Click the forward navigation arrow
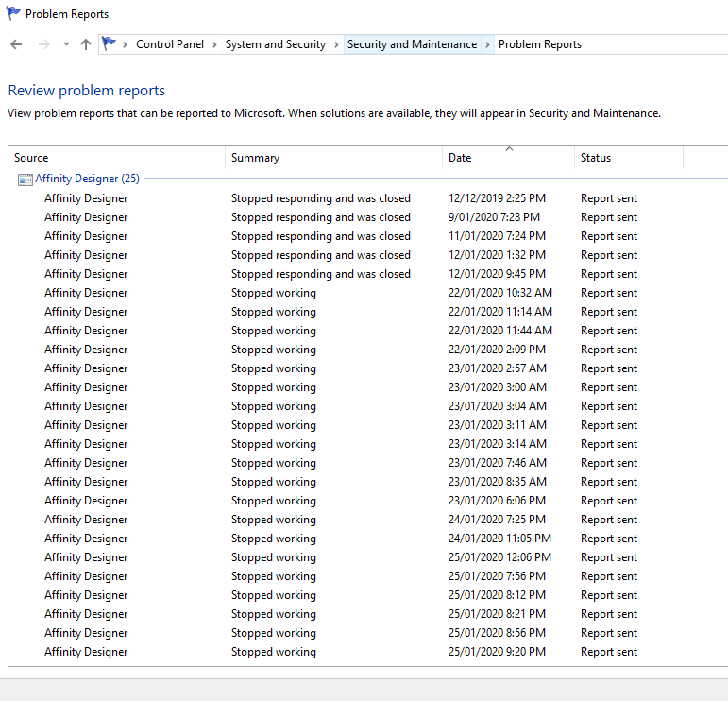The width and height of the screenshot is (728, 701). click(44, 44)
